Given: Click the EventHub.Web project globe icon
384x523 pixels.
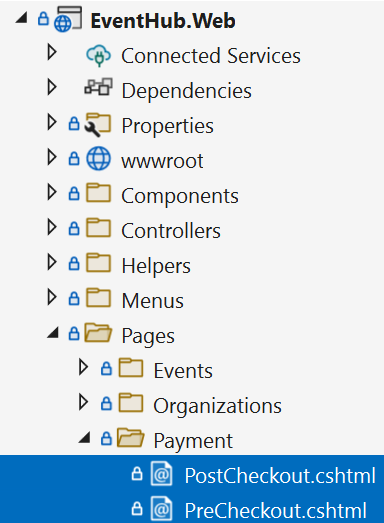Looking at the screenshot, I should point(68,19).
